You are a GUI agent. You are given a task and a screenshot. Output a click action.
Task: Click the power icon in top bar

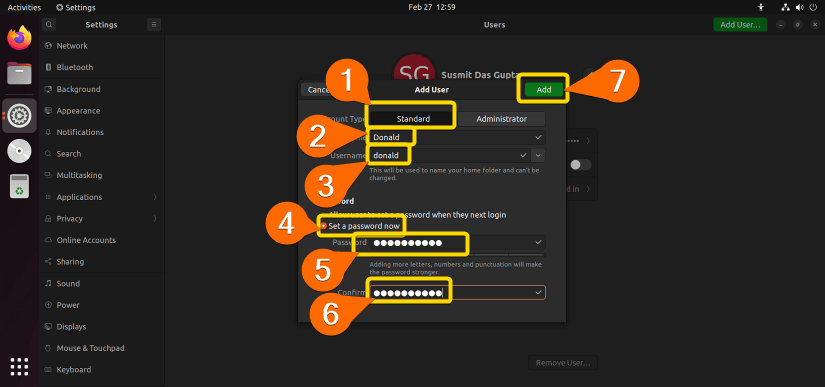pos(813,7)
